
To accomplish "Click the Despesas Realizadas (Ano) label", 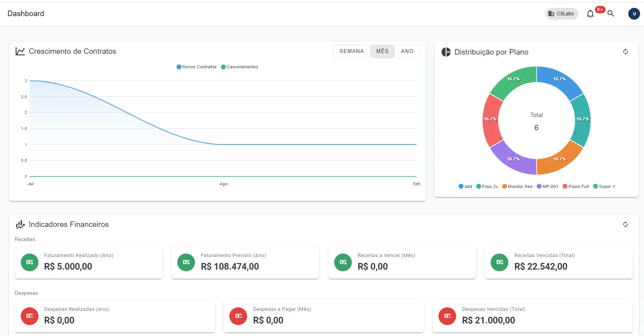I will (x=76, y=309).
